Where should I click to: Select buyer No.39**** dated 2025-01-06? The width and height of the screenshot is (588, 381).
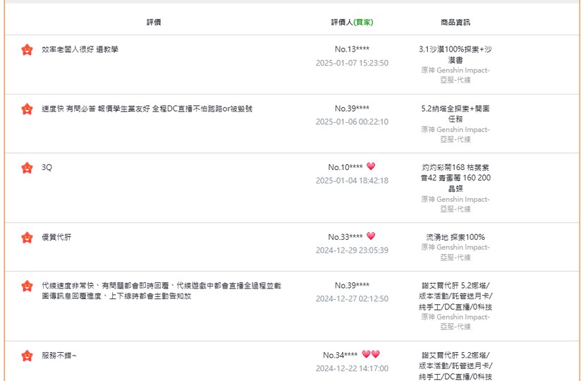click(x=352, y=109)
